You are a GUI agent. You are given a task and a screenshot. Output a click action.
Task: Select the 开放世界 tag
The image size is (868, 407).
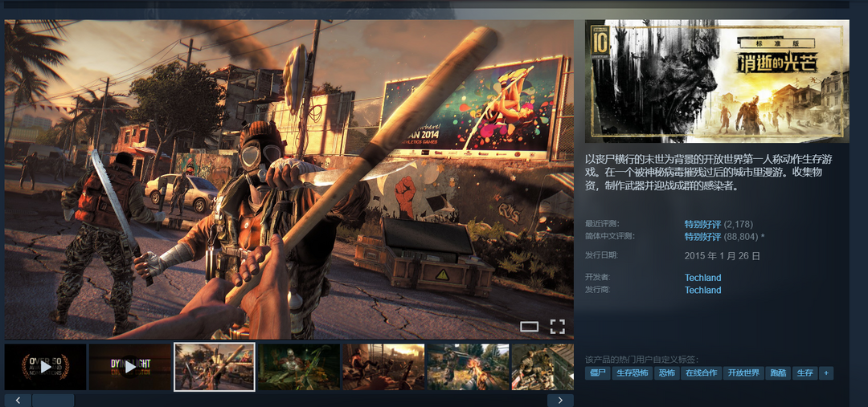[x=743, y=373]
